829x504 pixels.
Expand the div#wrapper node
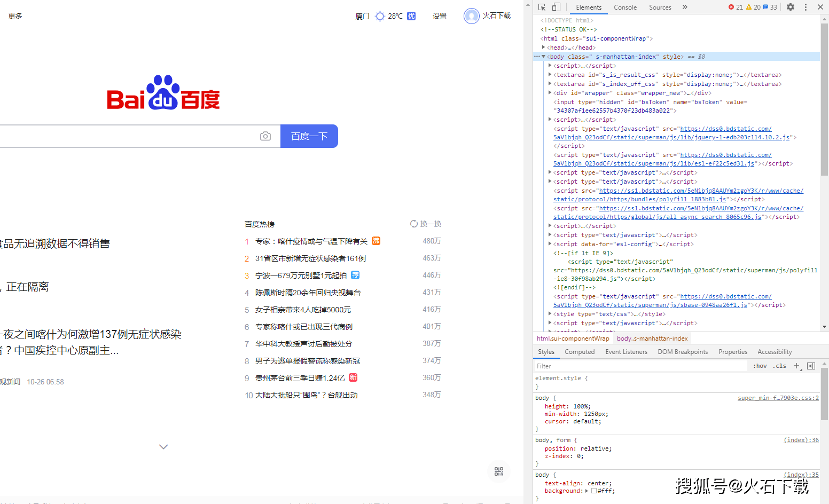(550, 93)
